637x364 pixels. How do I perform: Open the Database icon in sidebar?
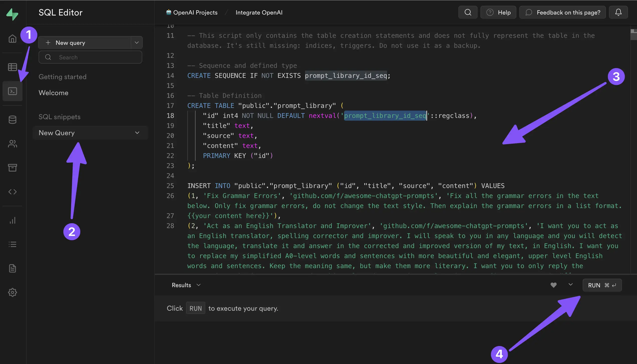(12, 120)
